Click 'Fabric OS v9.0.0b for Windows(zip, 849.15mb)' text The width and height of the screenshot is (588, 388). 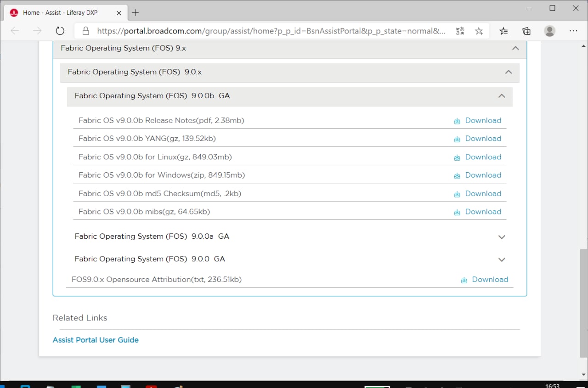[x=162, y=175]
